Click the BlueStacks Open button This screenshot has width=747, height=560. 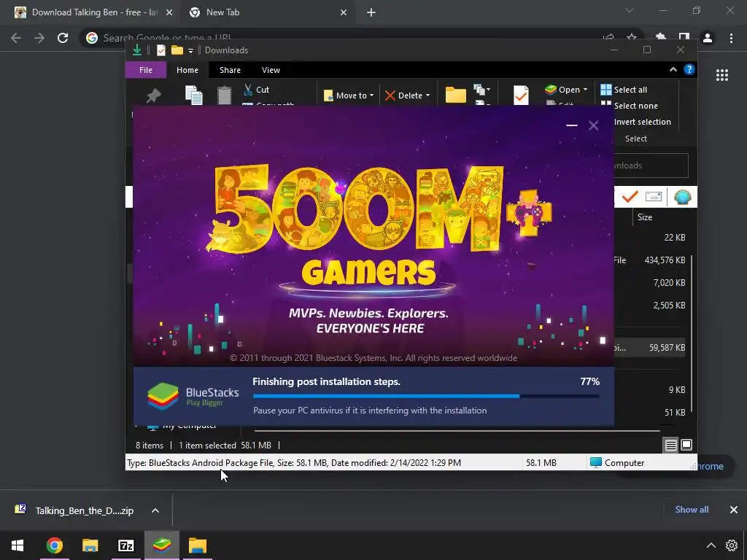coord(562,90)
